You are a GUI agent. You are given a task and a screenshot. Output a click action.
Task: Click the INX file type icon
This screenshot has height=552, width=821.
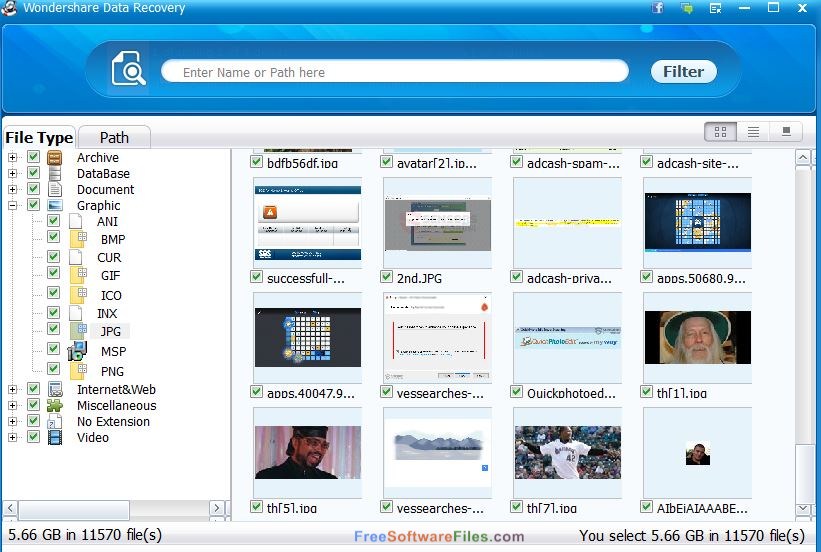[75, 313]
